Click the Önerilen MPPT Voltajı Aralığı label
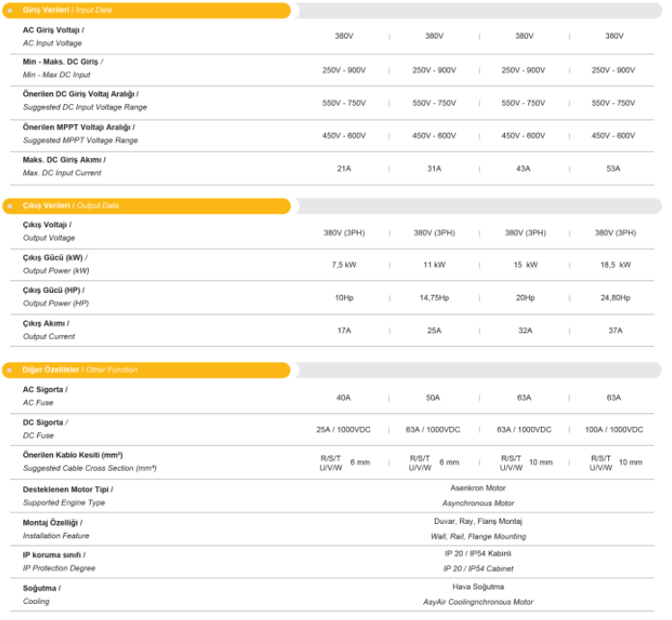This screenshot has width=672, height=620. coord(78,128)
